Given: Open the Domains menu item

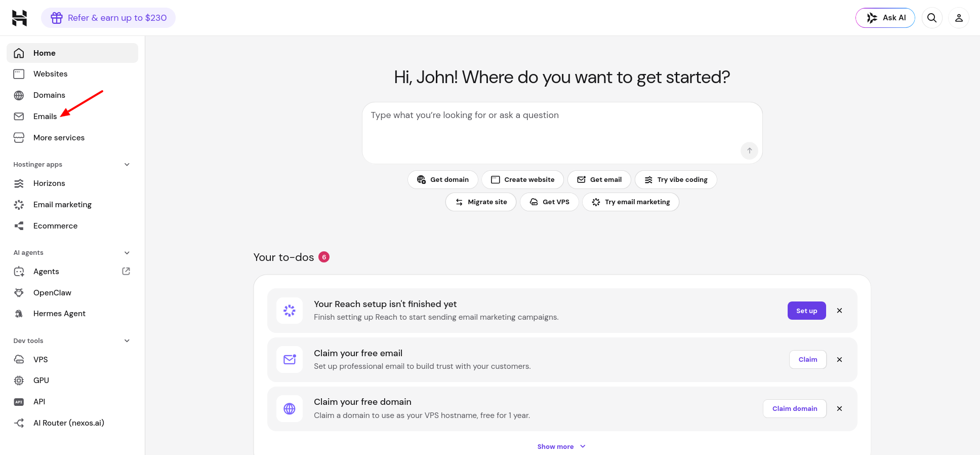Looking at the screenshot, I should click(72, 95).
